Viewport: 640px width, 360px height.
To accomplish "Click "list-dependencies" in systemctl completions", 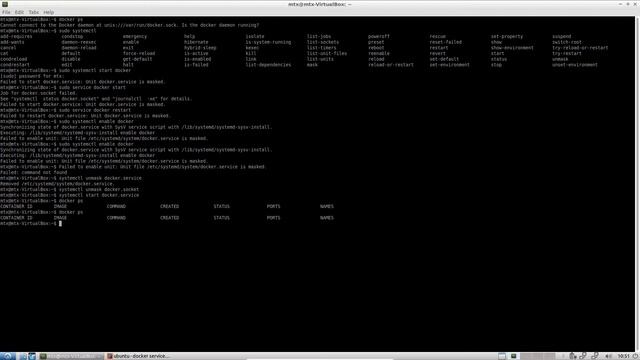I will 268,64.
